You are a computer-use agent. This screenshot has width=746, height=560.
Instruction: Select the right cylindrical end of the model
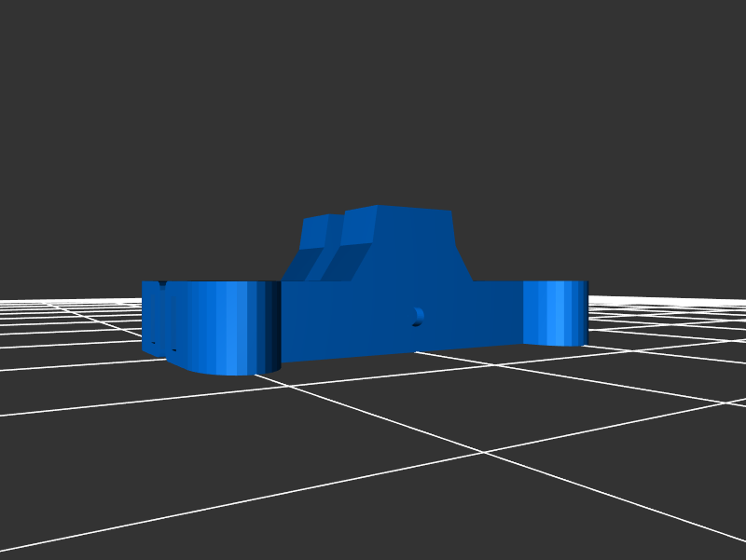(555, 312)
